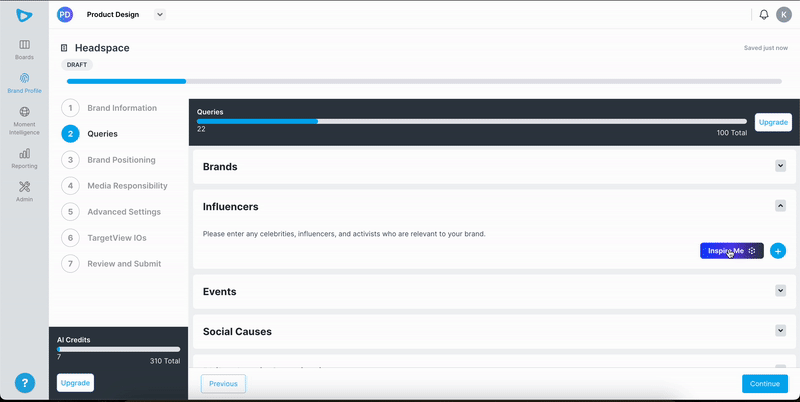Click Upgrade under AI Credits
The image size is (800, 402).
[76, 383]
